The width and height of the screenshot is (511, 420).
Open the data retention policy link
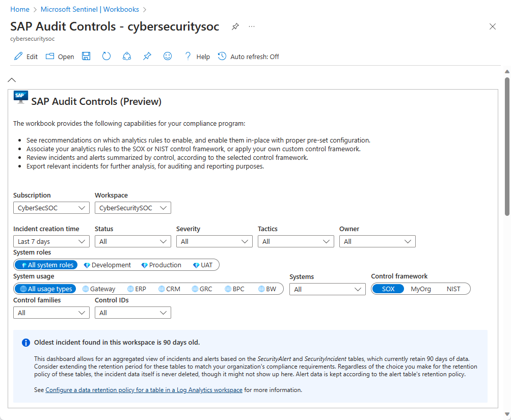(144, 390)
